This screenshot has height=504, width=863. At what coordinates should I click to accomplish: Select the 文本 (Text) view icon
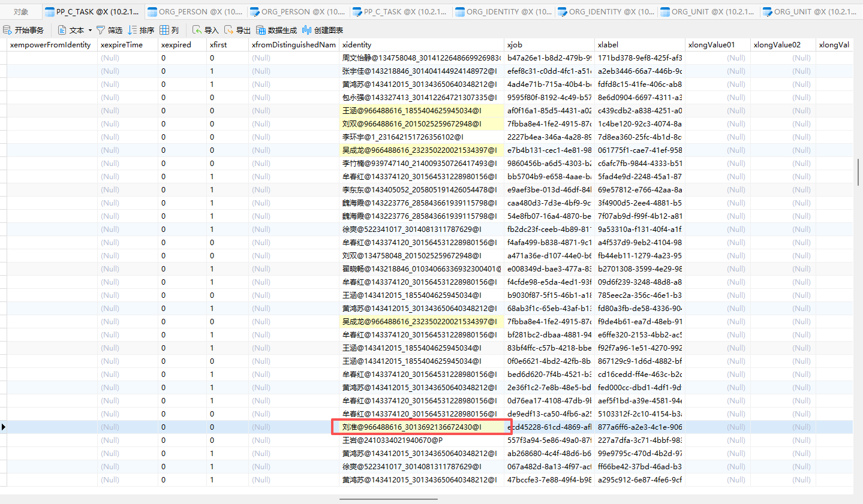click(x=62, y=30)
